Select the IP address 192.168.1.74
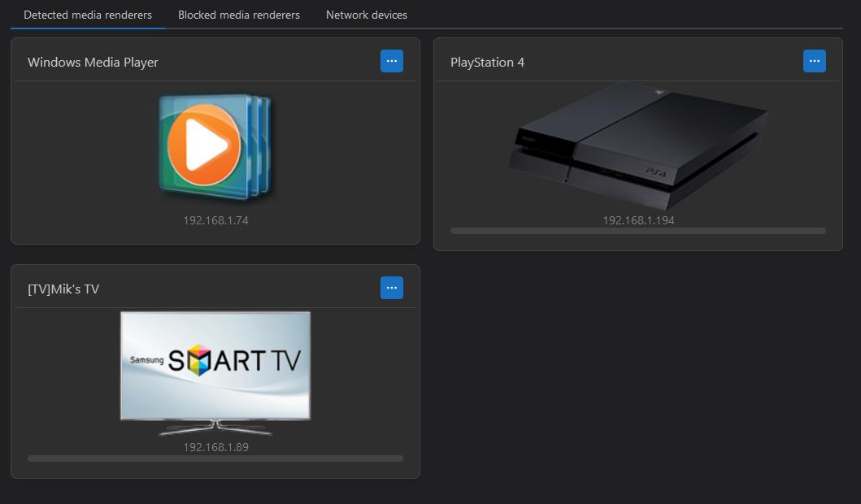This screenshot has height=504, width=861. [215, 220]
